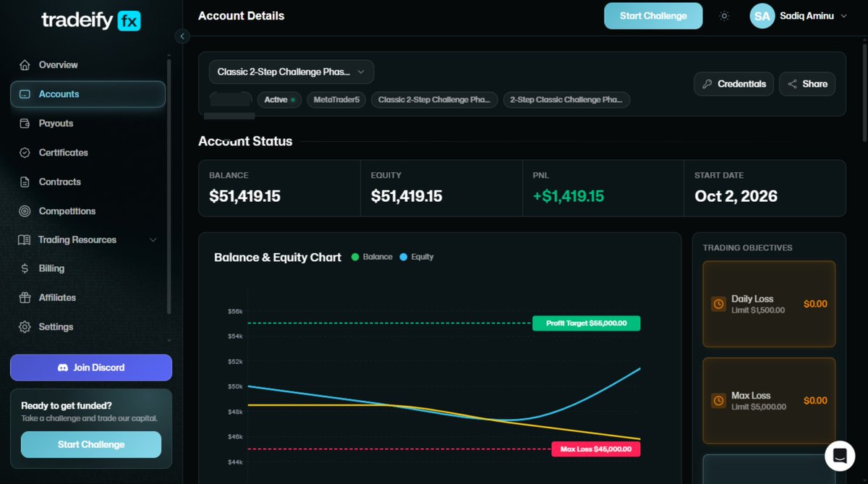Click the Sadiq Aminu username

(x=807, y=16)
